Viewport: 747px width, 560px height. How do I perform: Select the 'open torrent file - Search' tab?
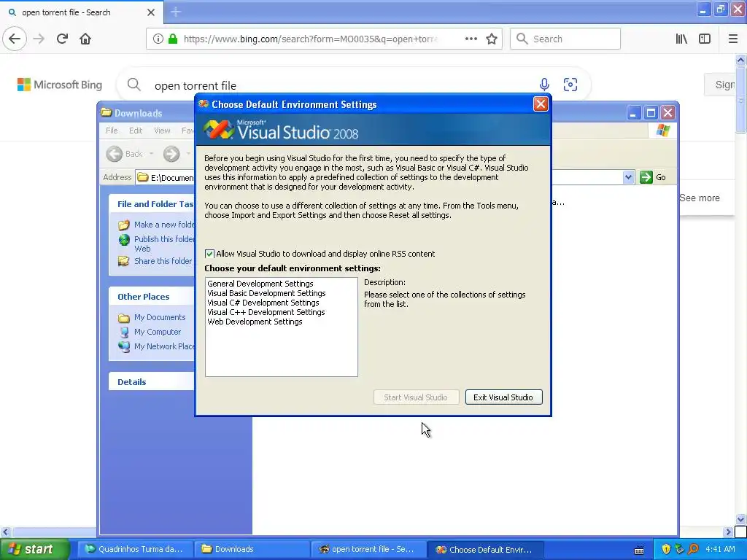[x=81, y=12]
